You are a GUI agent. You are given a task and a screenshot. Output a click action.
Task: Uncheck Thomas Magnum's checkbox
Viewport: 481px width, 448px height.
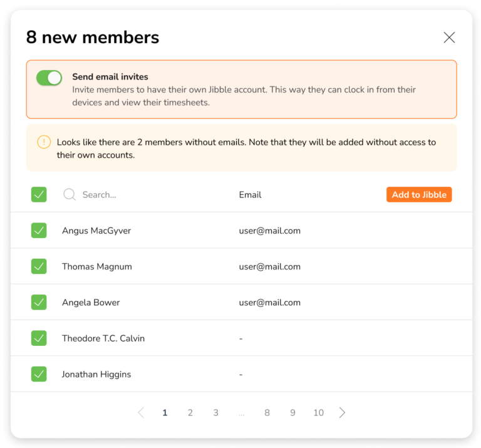[39, 266]
